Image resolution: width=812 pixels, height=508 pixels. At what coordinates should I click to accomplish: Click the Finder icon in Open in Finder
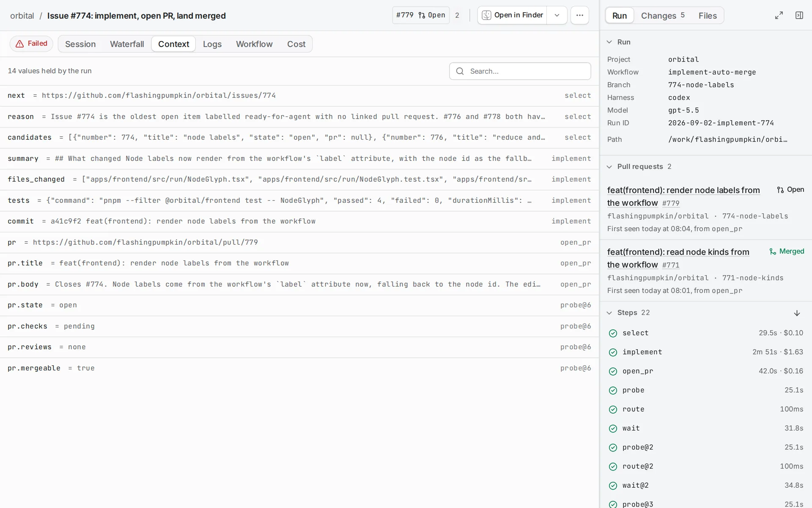pyautogui.click(x=486, y=15)
